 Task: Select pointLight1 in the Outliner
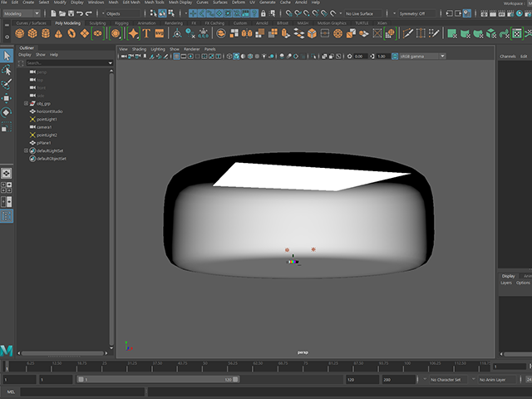click(x=47, y=119)
